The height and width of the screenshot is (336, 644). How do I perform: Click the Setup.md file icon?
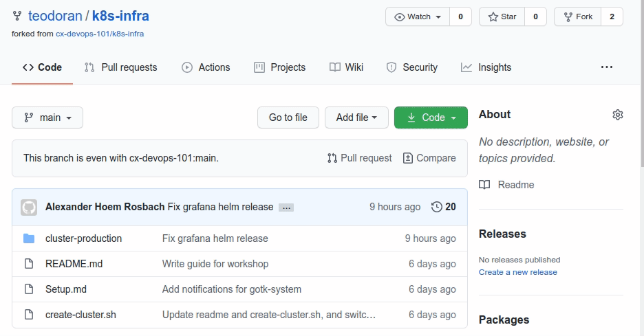click(29, 289)
